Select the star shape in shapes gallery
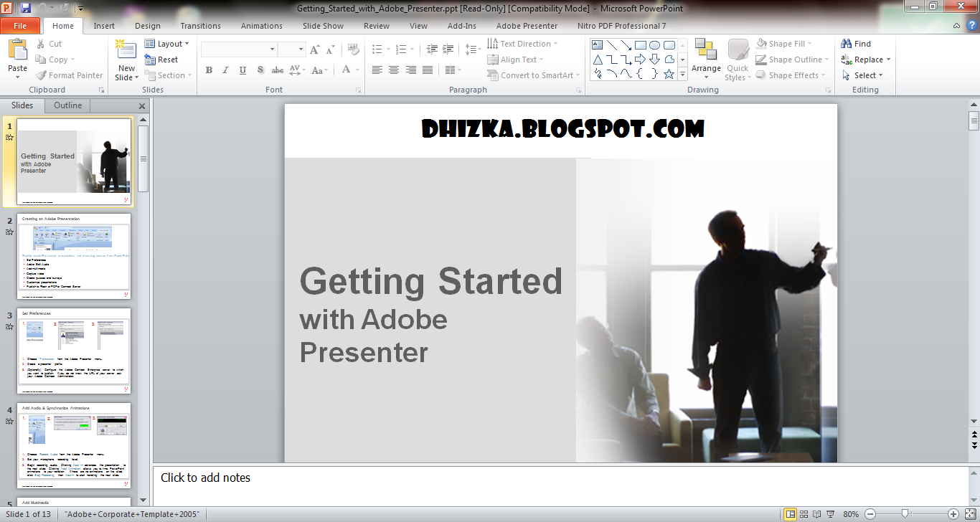This screenshot has width=980, height=522. point(669,74)
